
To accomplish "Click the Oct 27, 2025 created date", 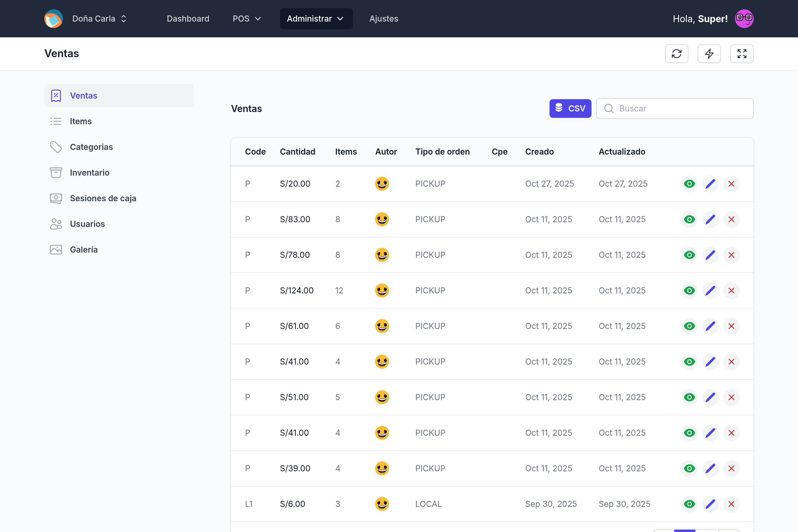I will point(549,184).
